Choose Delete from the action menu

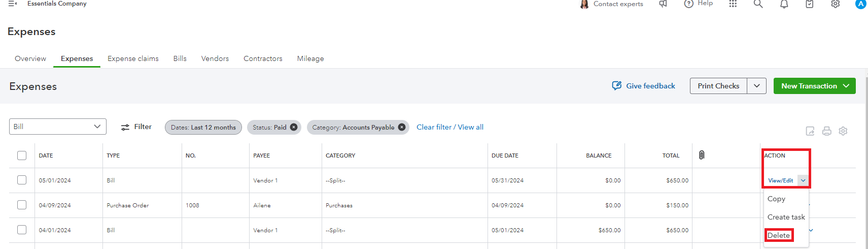tap(779, 235)
